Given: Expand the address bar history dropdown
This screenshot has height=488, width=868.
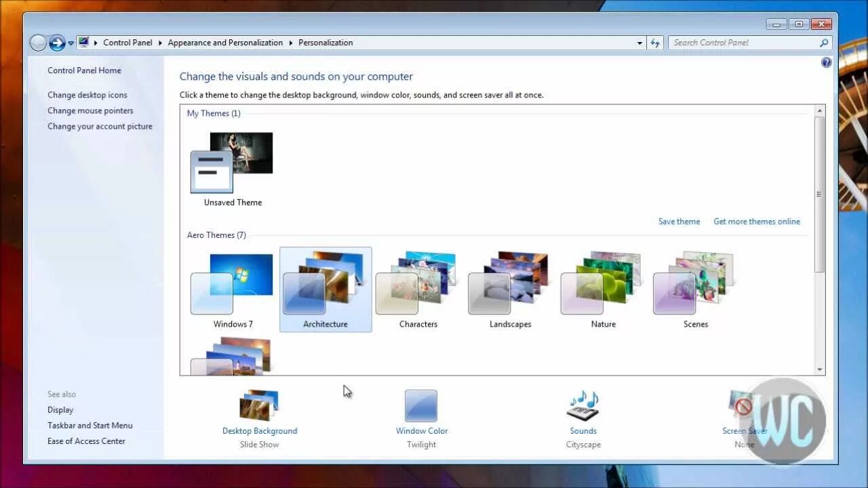Looking at the screenshot, I should click(x=639, y=43).
